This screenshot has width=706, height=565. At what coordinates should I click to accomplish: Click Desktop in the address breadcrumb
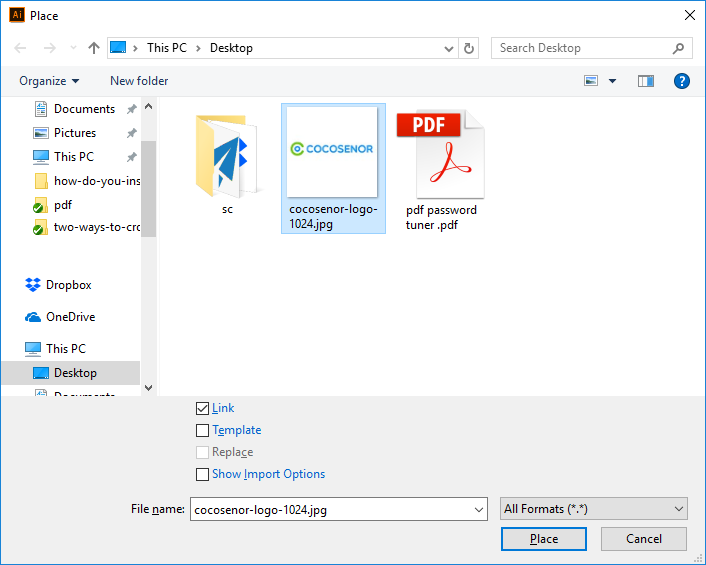pos(231,48)
